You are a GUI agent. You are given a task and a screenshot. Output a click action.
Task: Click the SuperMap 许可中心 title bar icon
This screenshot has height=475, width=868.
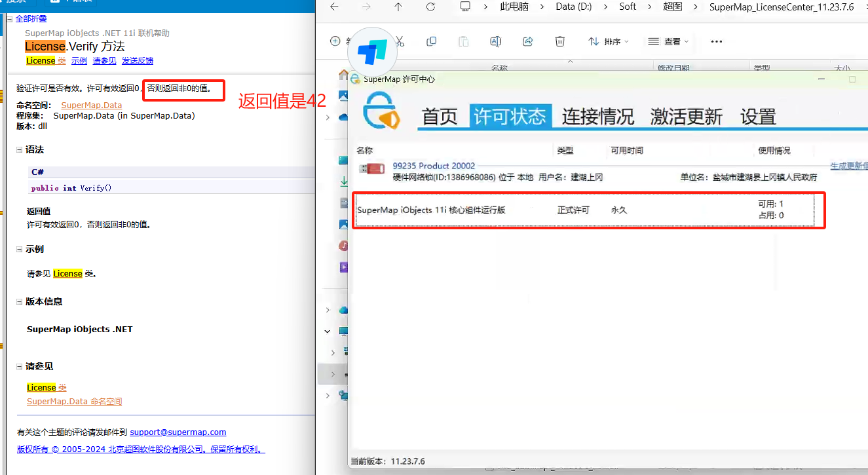tap(356, 79)
